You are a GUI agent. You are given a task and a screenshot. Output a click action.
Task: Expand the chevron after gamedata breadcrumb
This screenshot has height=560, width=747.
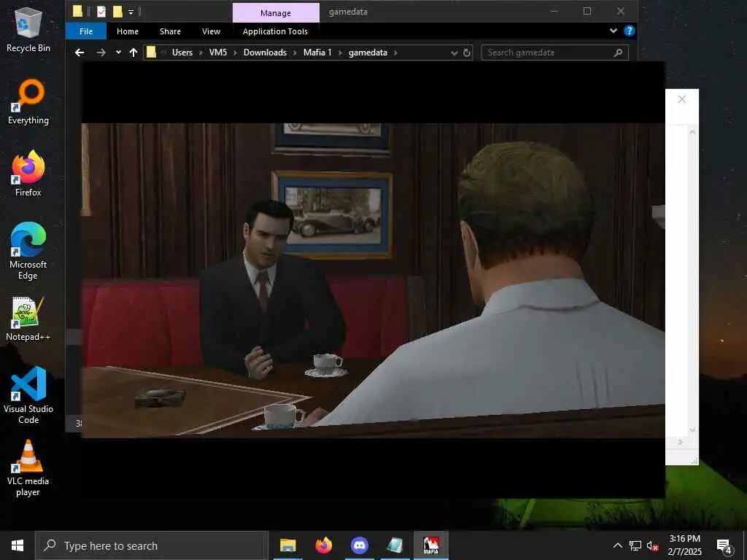[395, 52]
